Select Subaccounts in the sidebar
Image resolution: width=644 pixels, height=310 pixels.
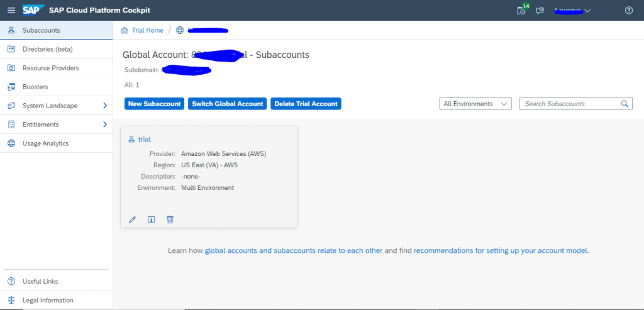[x=56, y=30]
